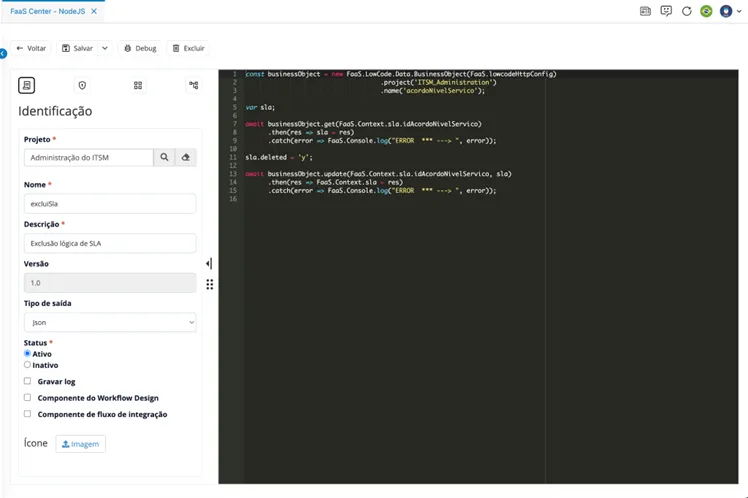The image size is (748, 498).
Task: Check Componente de fluxo de integração
Action: [27, 414]
